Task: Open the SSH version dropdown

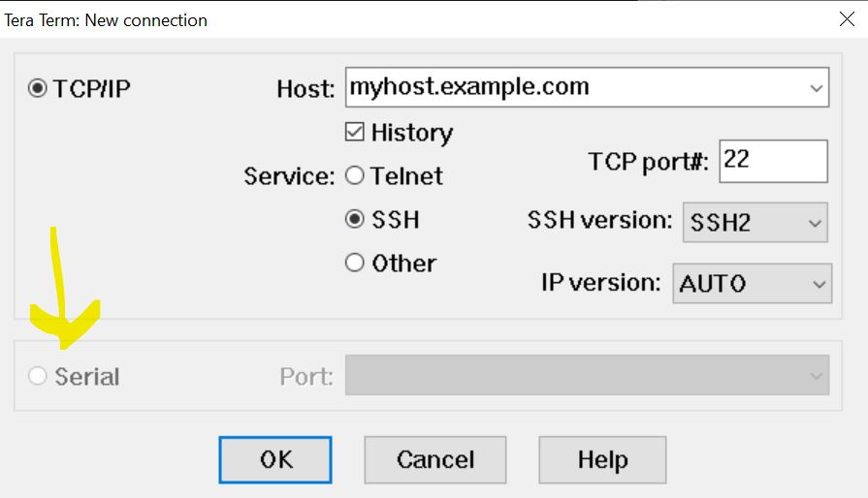Action: 755,223
